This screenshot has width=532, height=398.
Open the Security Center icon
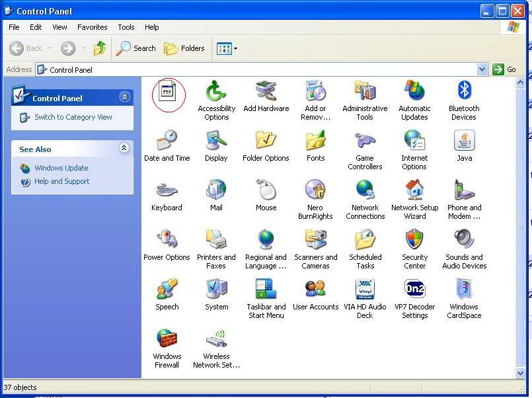[414, 241]
